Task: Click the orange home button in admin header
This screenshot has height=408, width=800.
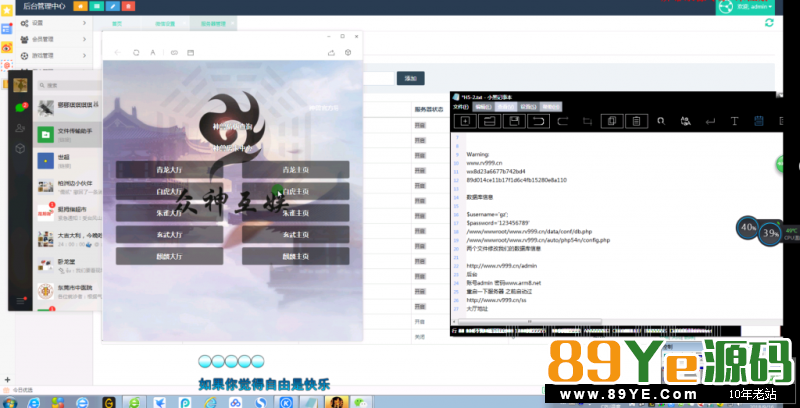Action: coord(80,6)
